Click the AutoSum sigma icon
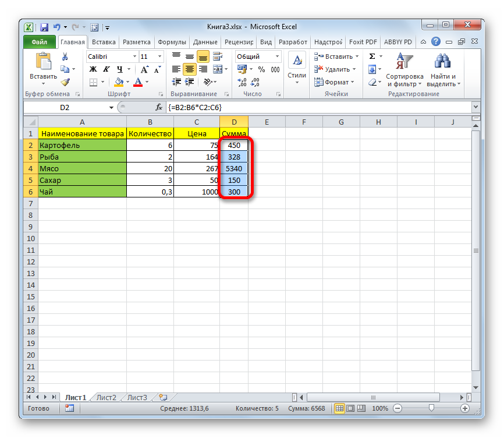 [x=372, y=56]
